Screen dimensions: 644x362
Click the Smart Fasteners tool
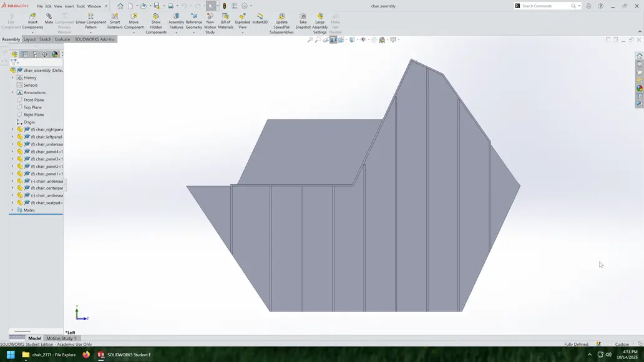114,19
